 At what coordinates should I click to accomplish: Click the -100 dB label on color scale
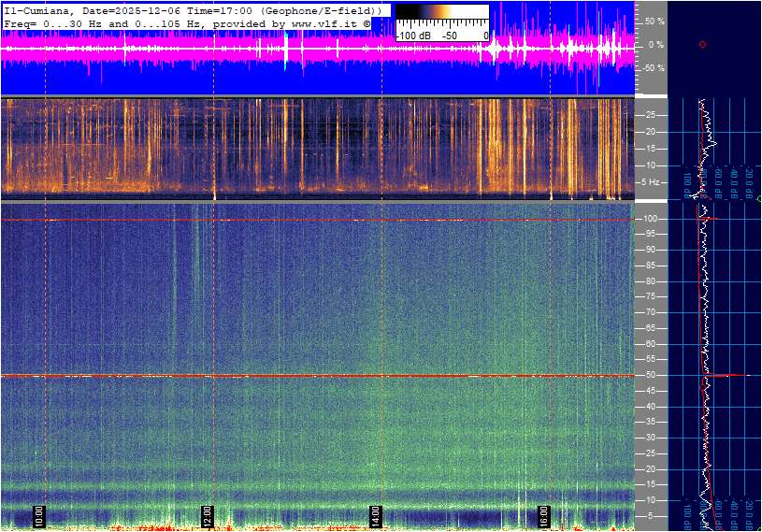coord(413,36)
